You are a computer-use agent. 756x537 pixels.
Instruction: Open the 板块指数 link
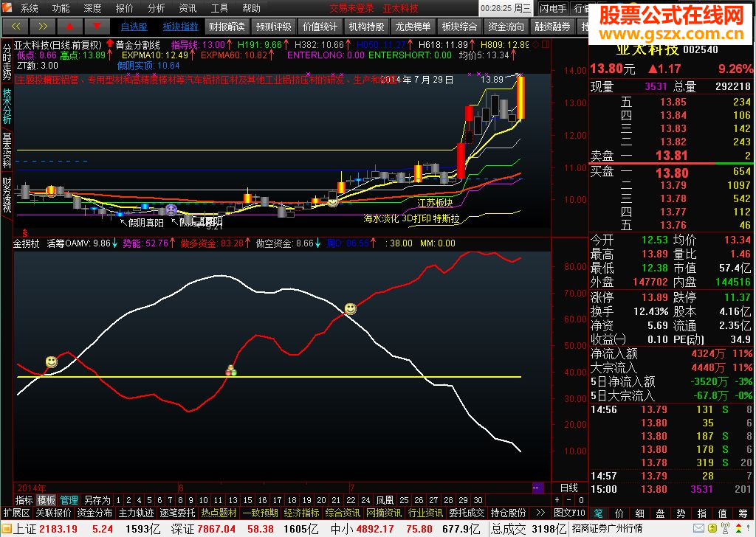[x=180, y=27]
